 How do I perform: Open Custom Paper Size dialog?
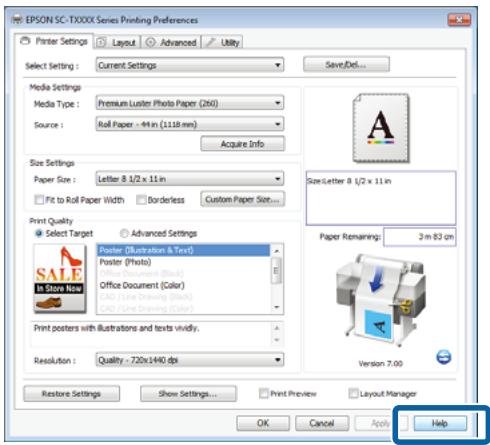point(242,199)
